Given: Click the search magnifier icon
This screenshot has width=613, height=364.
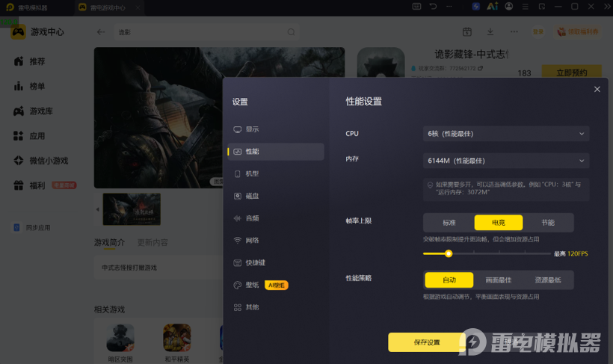Looking at the screenshot, I should (291, 32).
